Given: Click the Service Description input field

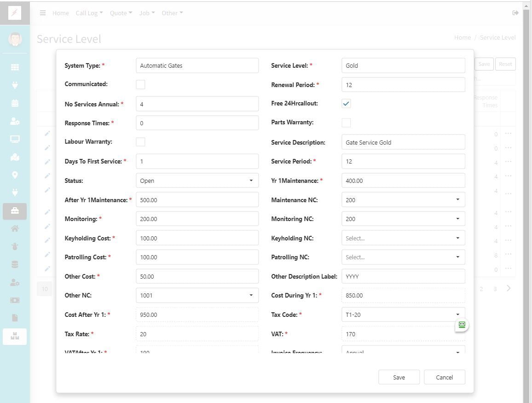Looking at the screenshot, I should coord(403,142).
